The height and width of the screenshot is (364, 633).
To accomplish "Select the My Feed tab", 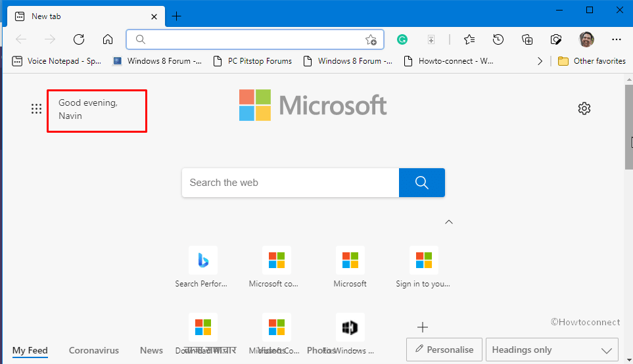I will [30, 350].
